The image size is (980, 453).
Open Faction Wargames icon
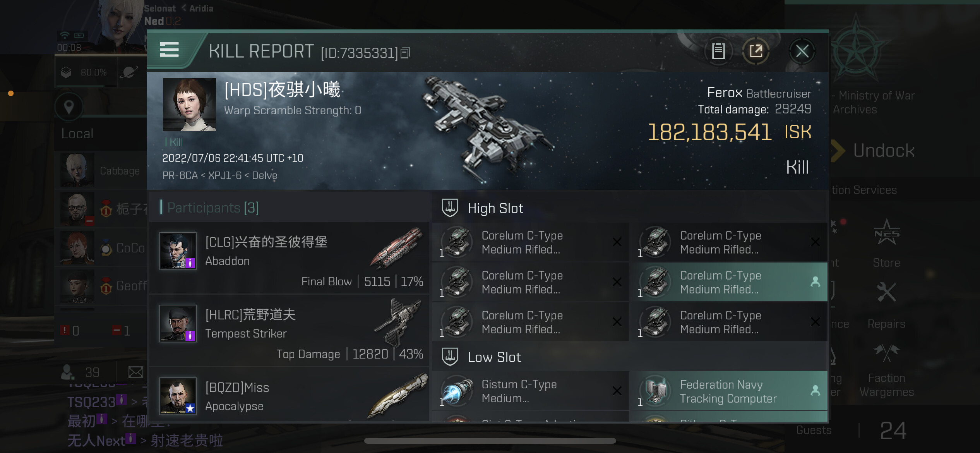[887, 371]
